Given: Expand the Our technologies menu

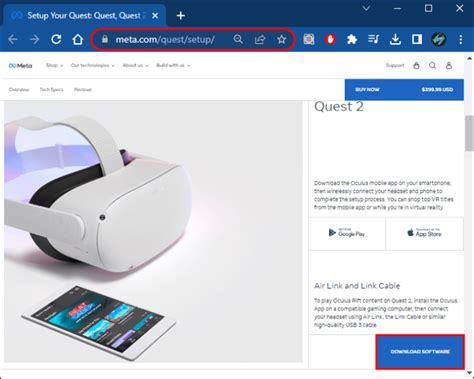Looking at the screenshot, I should point(92,65).
